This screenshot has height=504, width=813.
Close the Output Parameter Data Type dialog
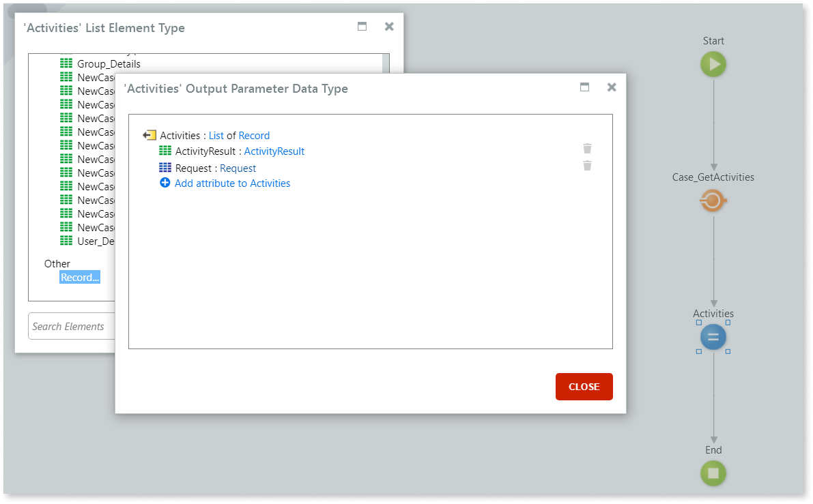coord(612,87)
